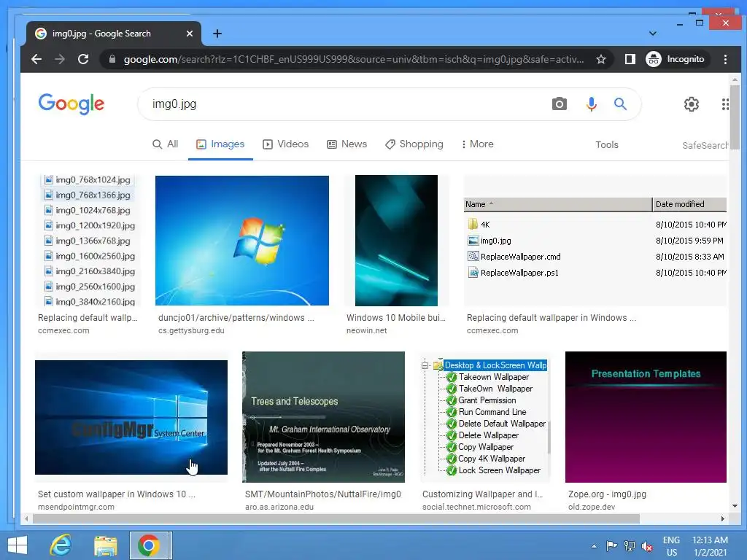Open Chrome side panel icon

point(630,59)
